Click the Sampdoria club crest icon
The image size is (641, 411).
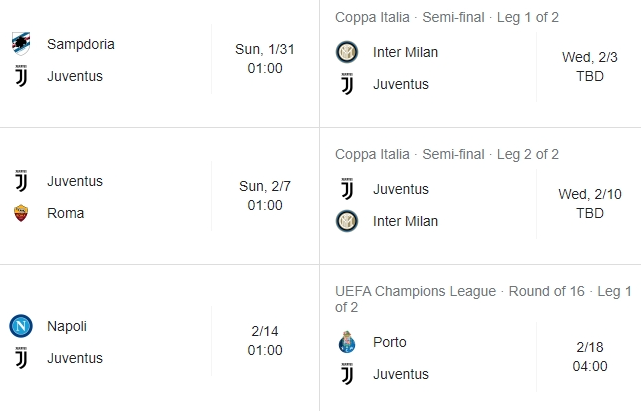pos(21,43)
